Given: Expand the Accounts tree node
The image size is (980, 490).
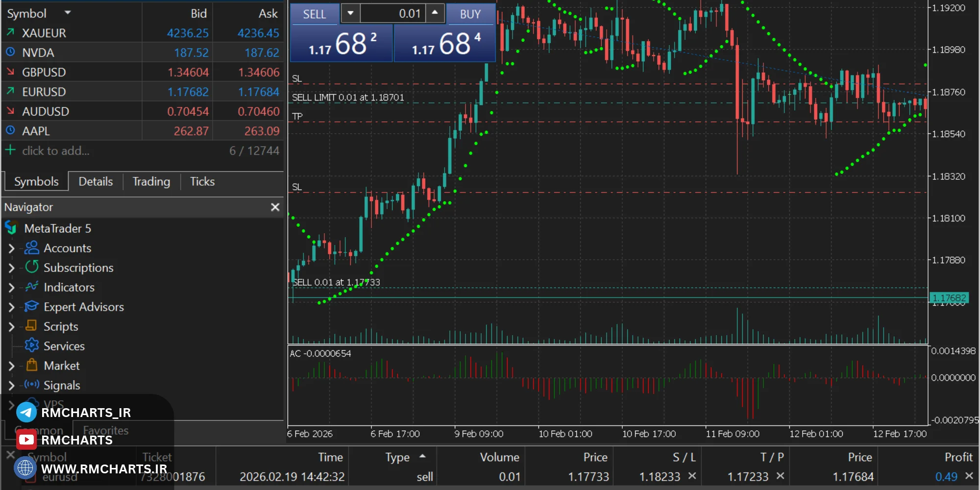Looking at the screenshot, I should 12,248.
